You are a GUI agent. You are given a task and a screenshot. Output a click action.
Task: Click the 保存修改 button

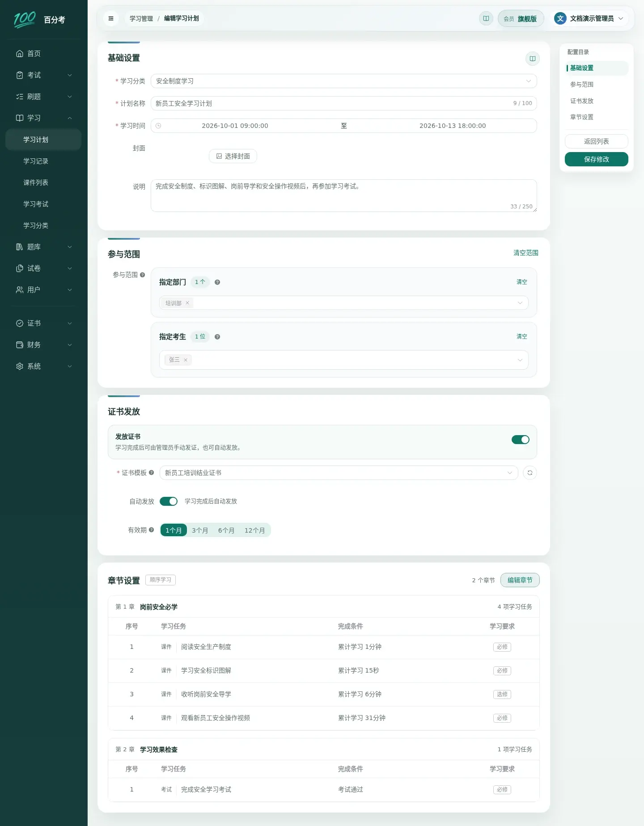coord(596,159)
